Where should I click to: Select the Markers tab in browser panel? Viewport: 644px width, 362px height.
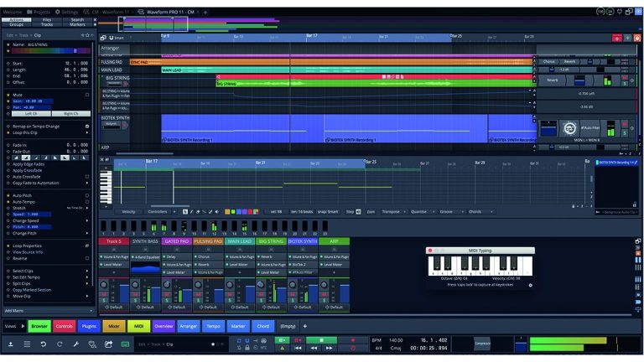coord(77,24)
